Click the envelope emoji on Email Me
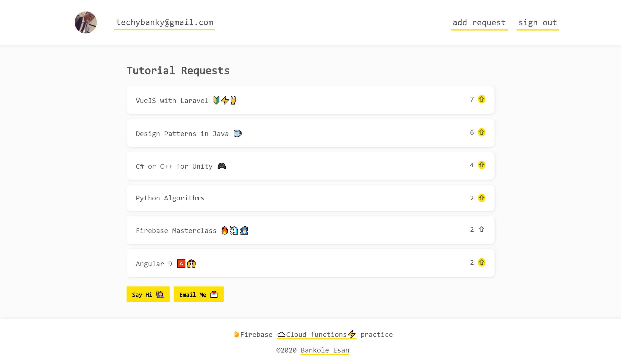621x364 pixels. pos(214,294)
